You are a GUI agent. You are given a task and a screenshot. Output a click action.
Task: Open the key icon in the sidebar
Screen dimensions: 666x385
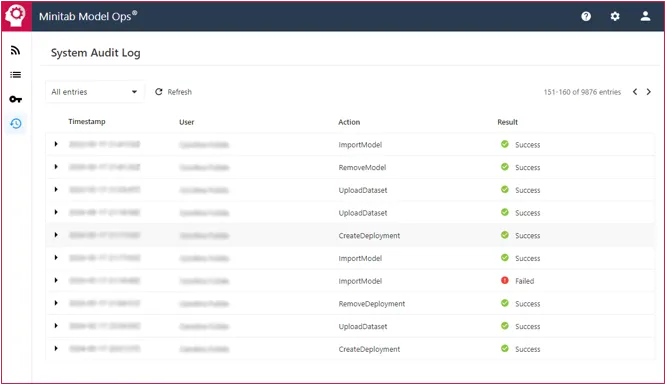click(x=15, y=99)
